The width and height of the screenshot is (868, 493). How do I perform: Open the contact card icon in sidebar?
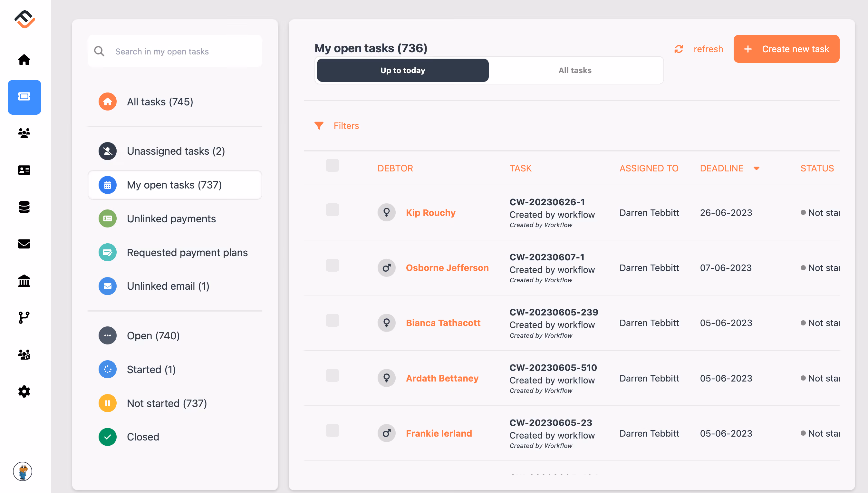24,170
